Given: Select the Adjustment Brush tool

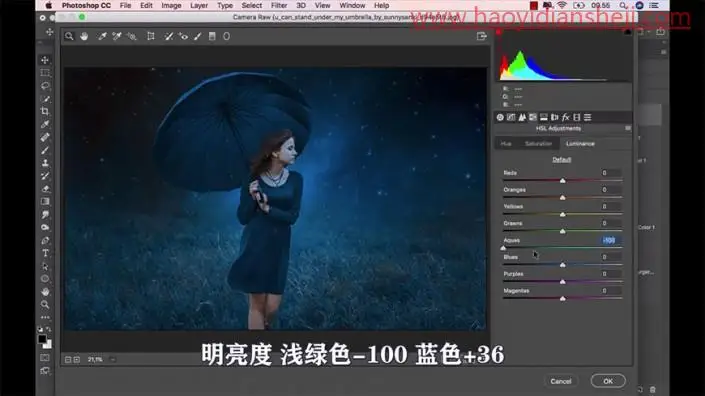Looking at the screenshot, I should pyautogui.click(x=198, y=36).
